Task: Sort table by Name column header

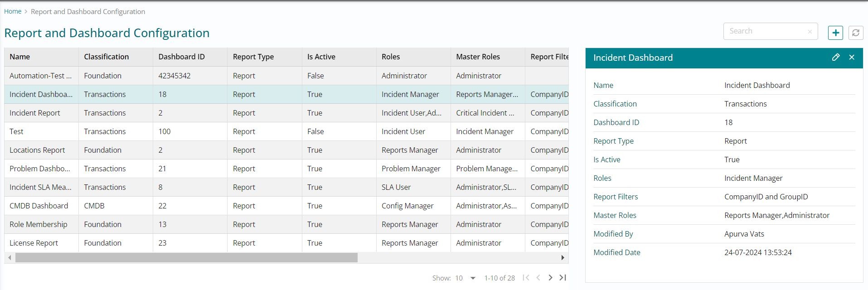Action: tap(20, 57)
